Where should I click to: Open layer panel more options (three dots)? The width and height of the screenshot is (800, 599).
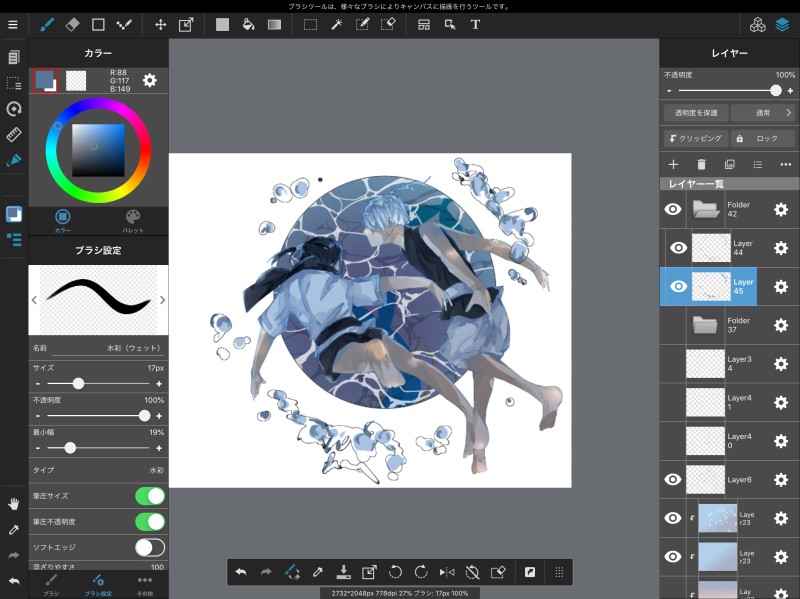point(786,164)
